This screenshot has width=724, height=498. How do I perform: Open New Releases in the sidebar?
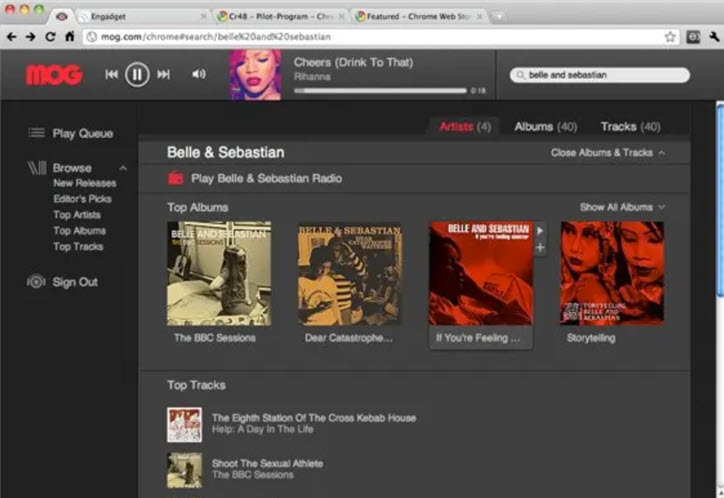pos(84,183)
